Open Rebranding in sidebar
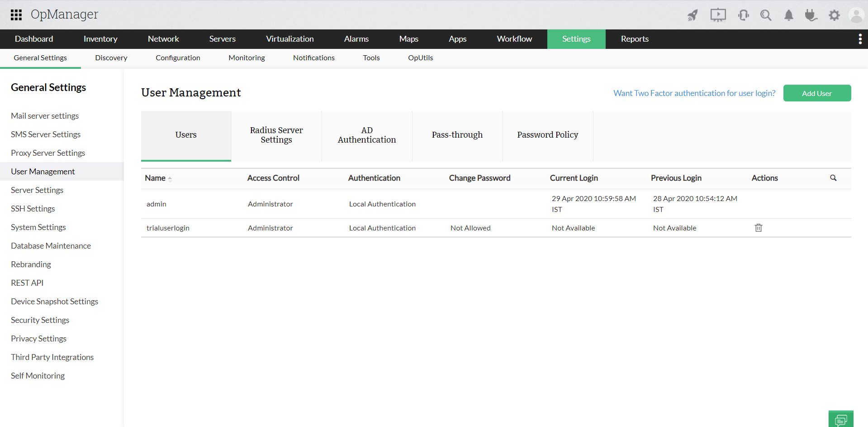The image size is (868, 427). click(31, 264)
